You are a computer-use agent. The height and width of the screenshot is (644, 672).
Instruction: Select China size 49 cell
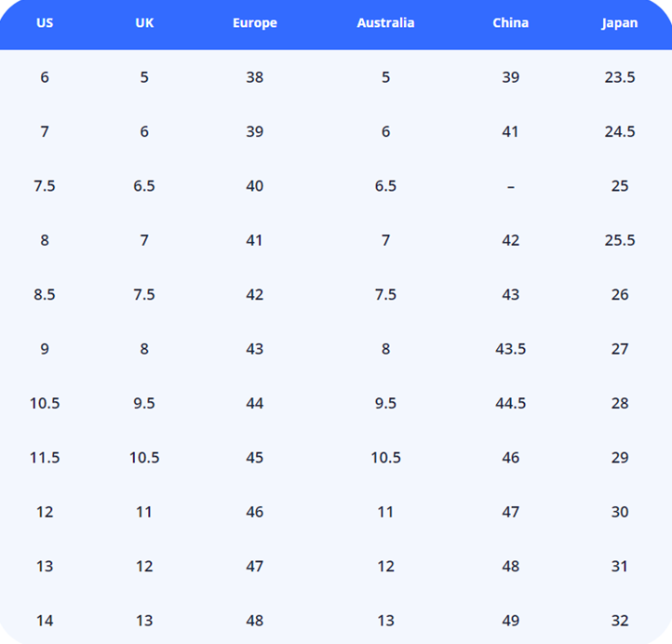[511, 621]
